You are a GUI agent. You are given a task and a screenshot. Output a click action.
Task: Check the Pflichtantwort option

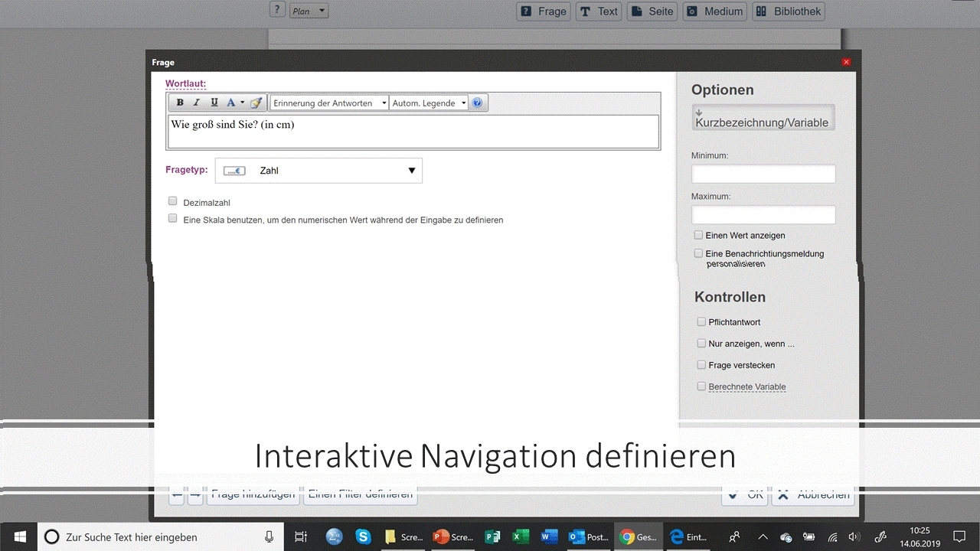701,322
